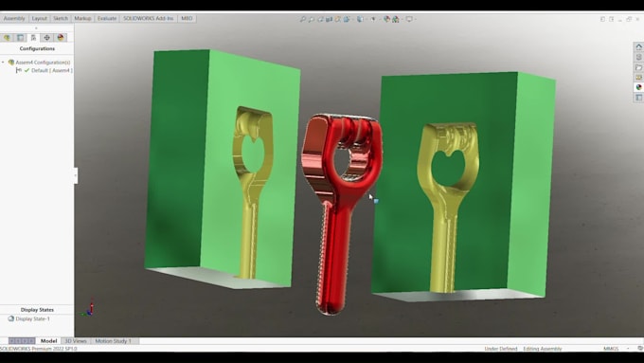This screenshot has height=363, width=644.
Task: Click the XYZ coordinate triad
Action: 89,308
